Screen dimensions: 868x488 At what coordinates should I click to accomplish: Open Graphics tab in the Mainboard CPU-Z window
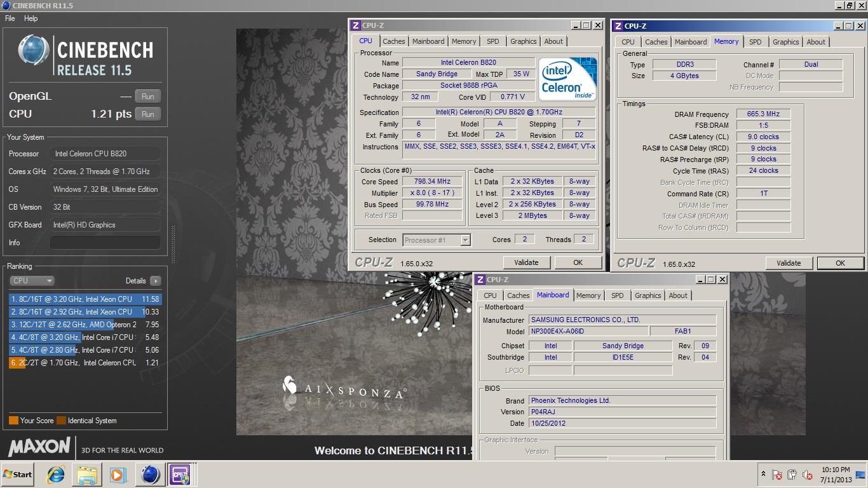click(648, 295)
